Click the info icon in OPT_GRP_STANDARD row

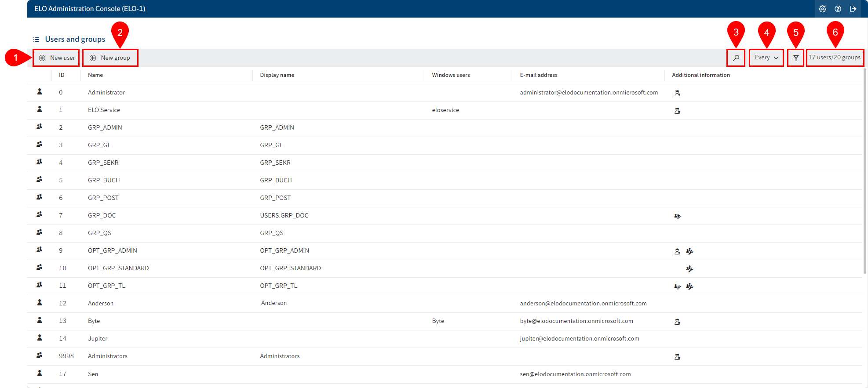[689, 269]
